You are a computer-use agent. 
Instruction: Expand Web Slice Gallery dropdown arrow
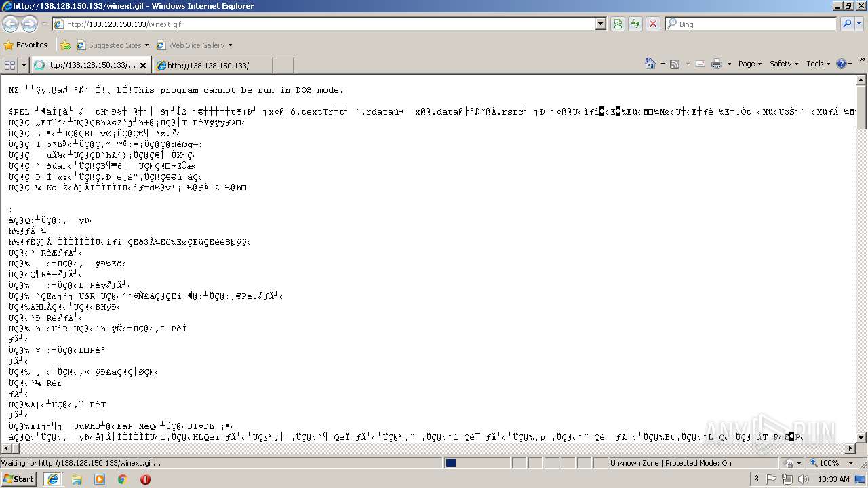[x=230, y=45]
